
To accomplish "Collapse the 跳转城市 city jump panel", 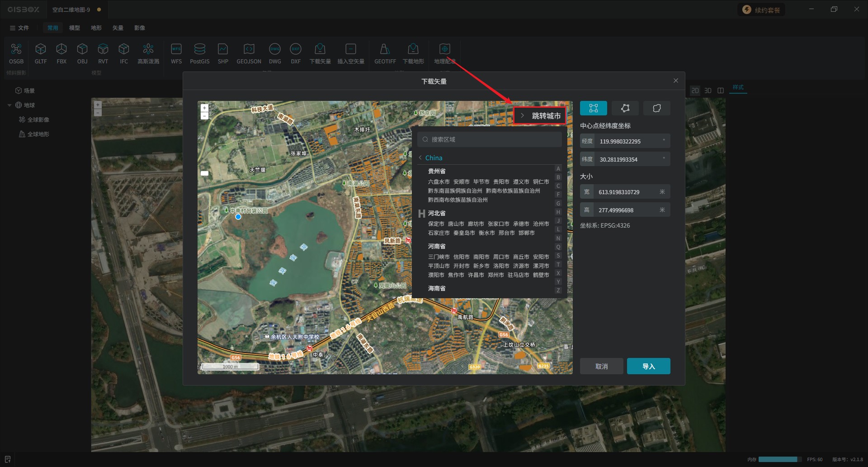I will 523,116.
